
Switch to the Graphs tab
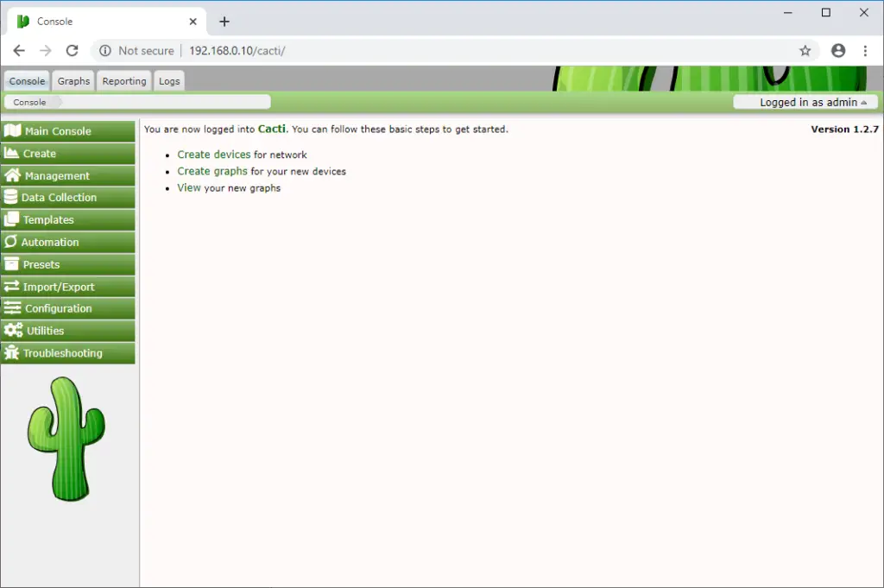click(x=73, y=80)
